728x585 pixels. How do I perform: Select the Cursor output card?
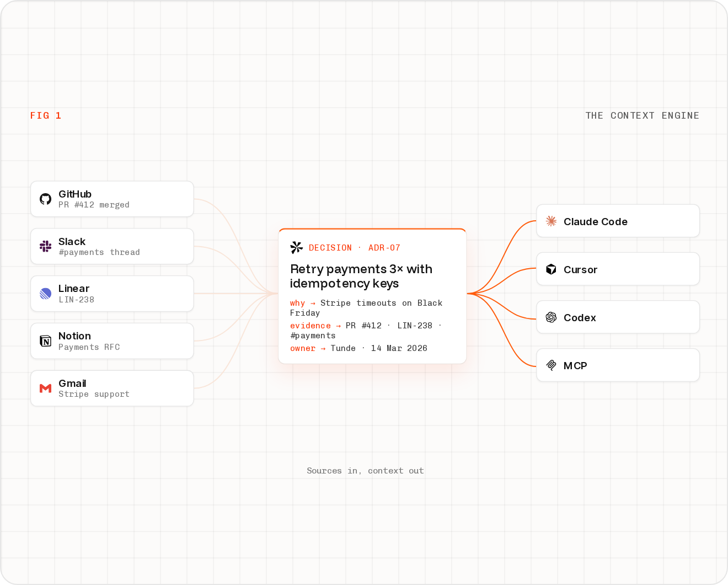point(618,269)
